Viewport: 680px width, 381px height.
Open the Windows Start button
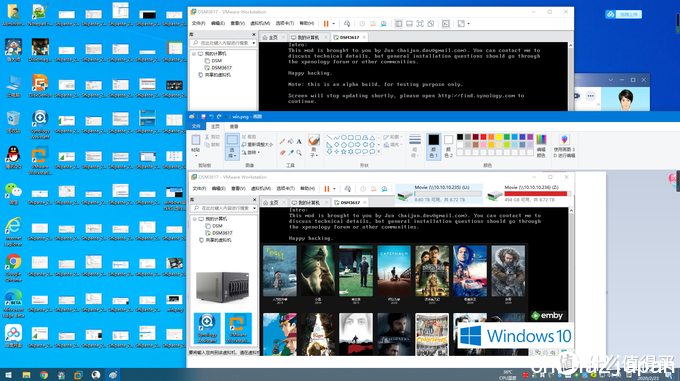(x=8, y=375)
